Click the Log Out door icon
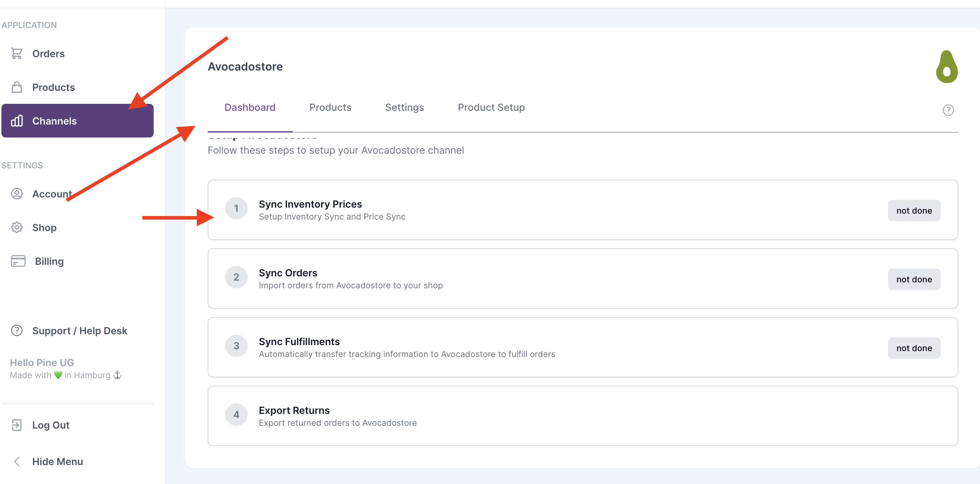The image size is (980, 484). [x=17, y=425]
